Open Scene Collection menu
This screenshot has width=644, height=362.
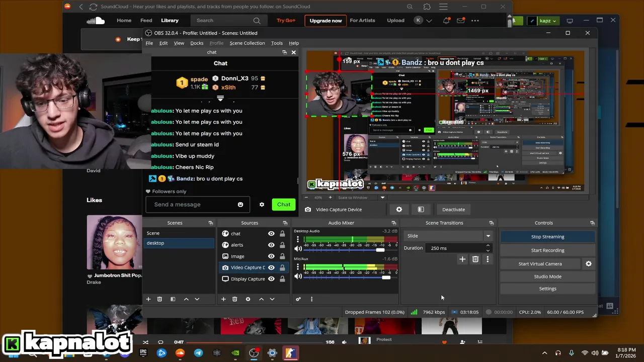coord(247,43)
